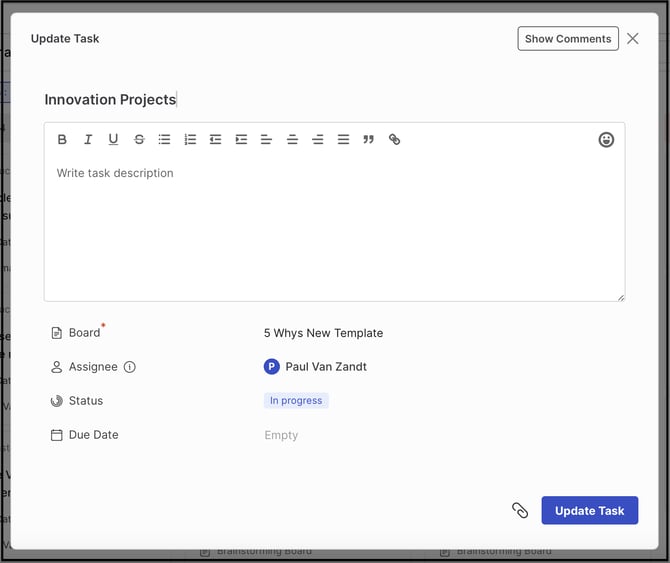This screenshot has height=563, width=670.
Task: Align description text to the right
Action: [x=317, y=140]
